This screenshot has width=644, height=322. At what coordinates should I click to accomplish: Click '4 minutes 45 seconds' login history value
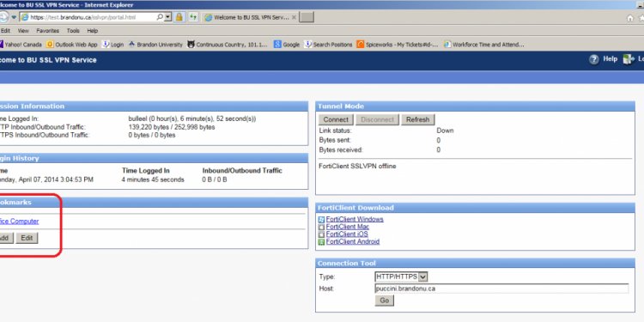click(x=153, y=180)
